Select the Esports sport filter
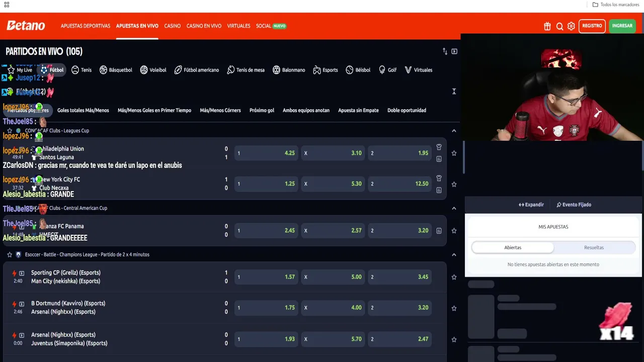Image resolution: width=644 pixels, height=362 pixels. 326,70
